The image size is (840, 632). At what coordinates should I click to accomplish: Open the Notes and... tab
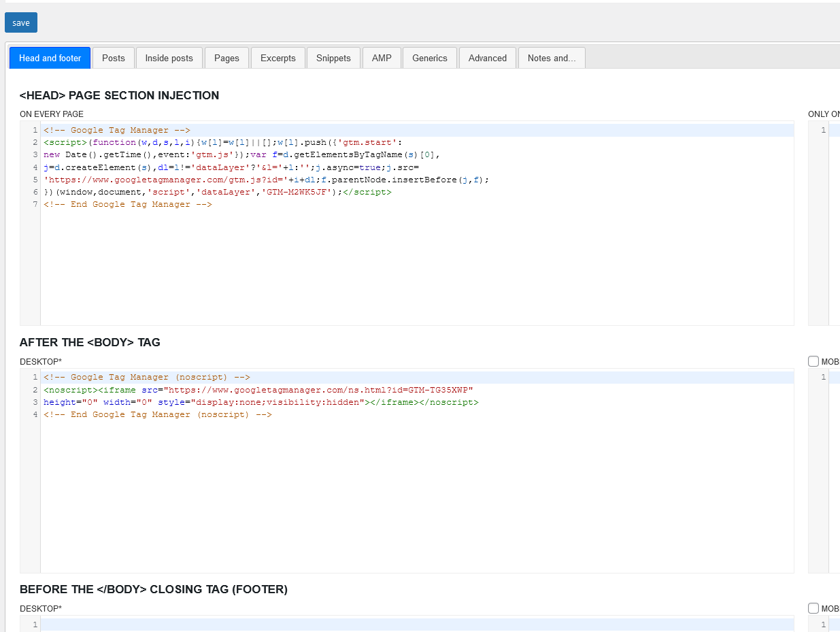click(552, 58)
